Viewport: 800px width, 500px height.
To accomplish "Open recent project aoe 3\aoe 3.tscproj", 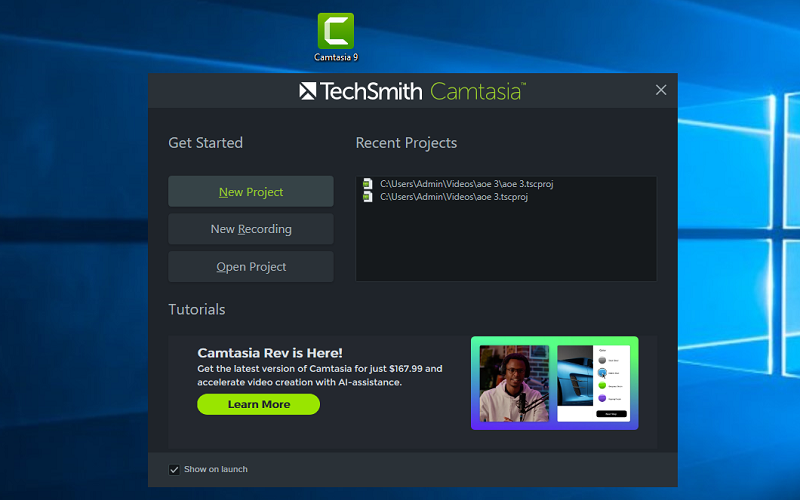I will (x=466, y=184).
